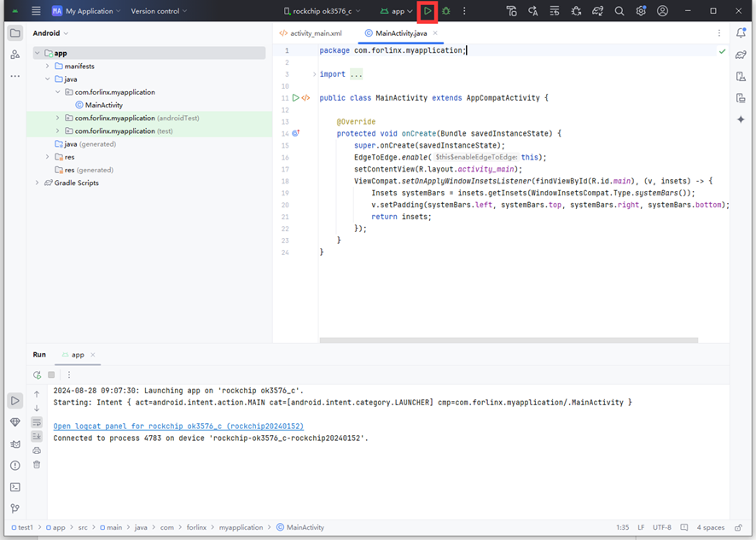
Task: Expand the res folder
Action: pos(47,157)
